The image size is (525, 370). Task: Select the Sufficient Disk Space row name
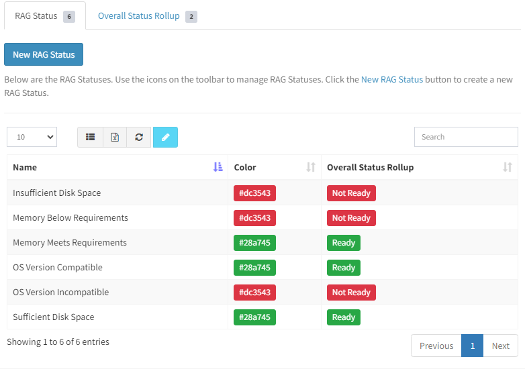pyautogui.click(x=54, y=317)
